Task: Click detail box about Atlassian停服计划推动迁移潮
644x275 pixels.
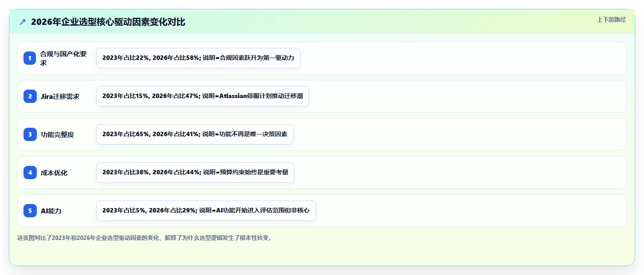Action: tap(203, 96)
